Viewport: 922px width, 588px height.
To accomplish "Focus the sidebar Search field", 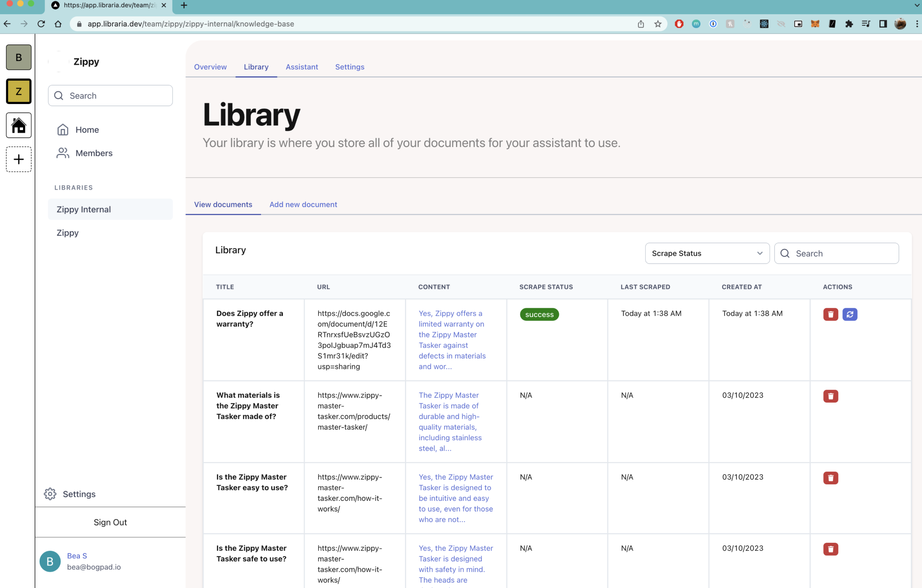I will [x=110, y=96].
